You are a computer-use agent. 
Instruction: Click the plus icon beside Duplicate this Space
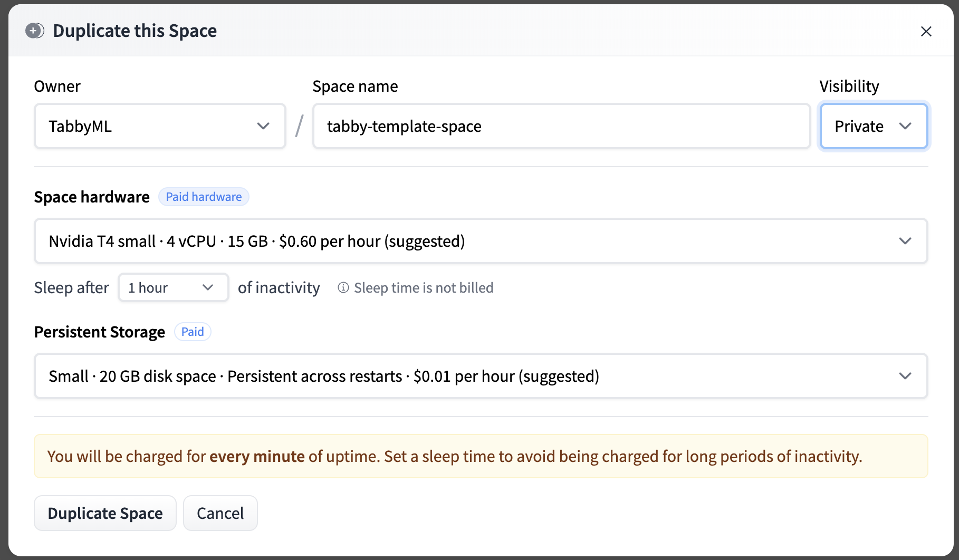tap(35, 31)
